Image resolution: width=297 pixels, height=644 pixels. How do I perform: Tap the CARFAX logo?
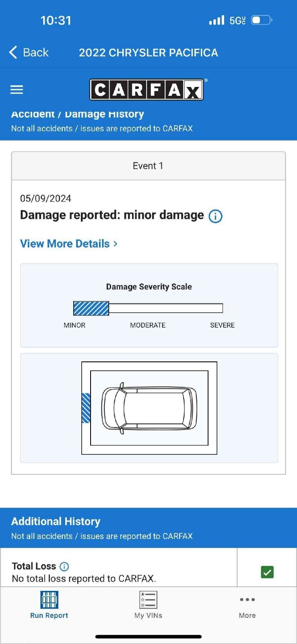tap(146, 89)
